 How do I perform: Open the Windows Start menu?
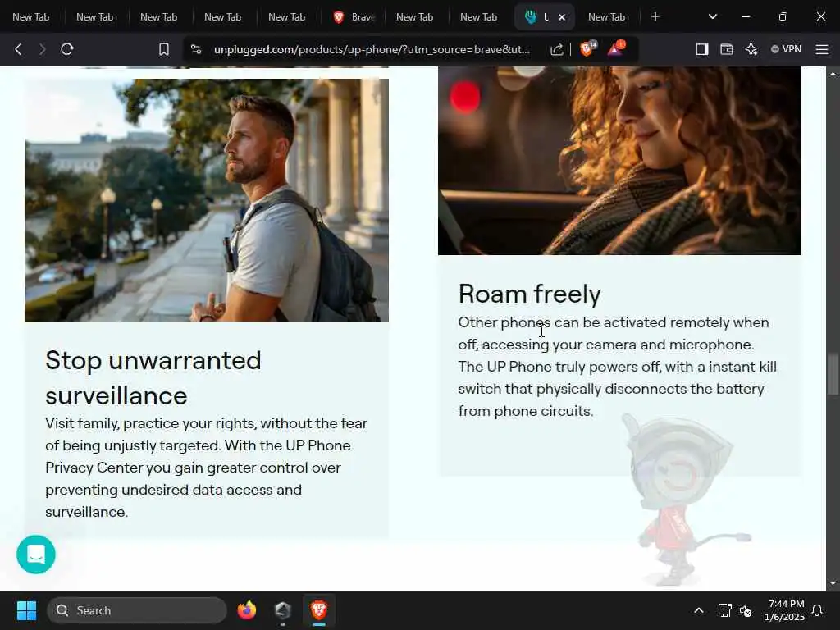click(x=26, y=610)
